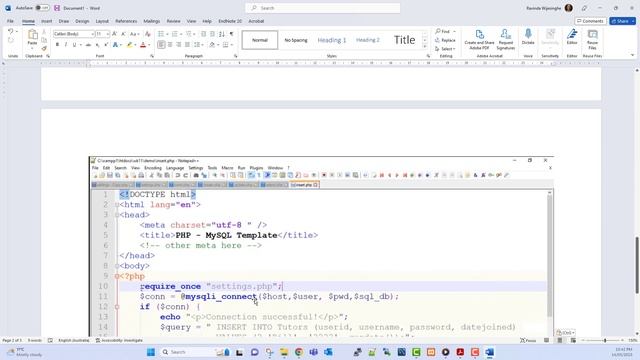640x360 pixels.
Task: Switch to the Insert tab
Action: [x=47, y=21]
